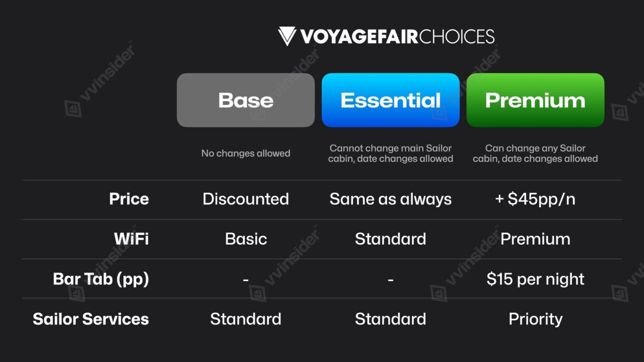Click the VOYAGEFAIR CHOICES title text
This screenshot has height=362, width=644.
click(397, 36)
